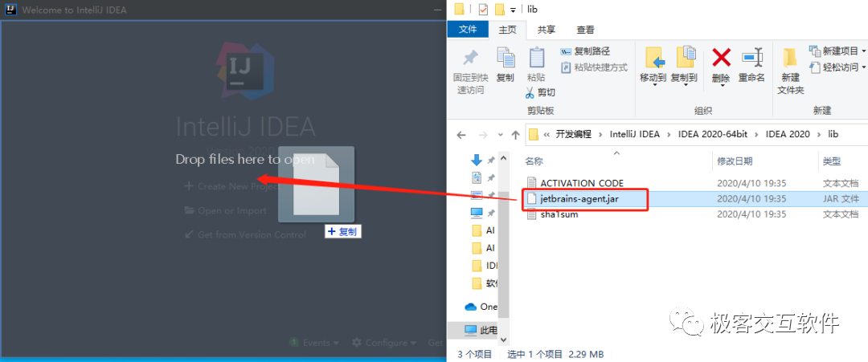The width and height of the screenshot is (868, 362).
Task: Click the folder icon in Explorer title bar
Action: pos(459,9)
